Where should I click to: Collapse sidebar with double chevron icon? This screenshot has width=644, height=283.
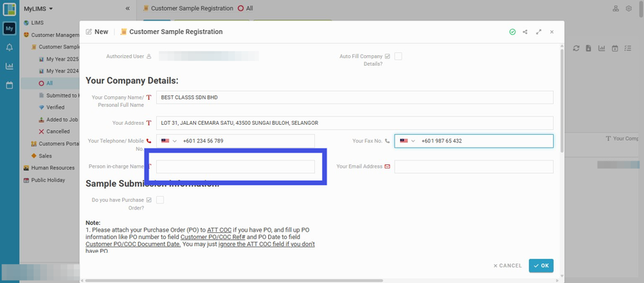click(x=127, y=8)
